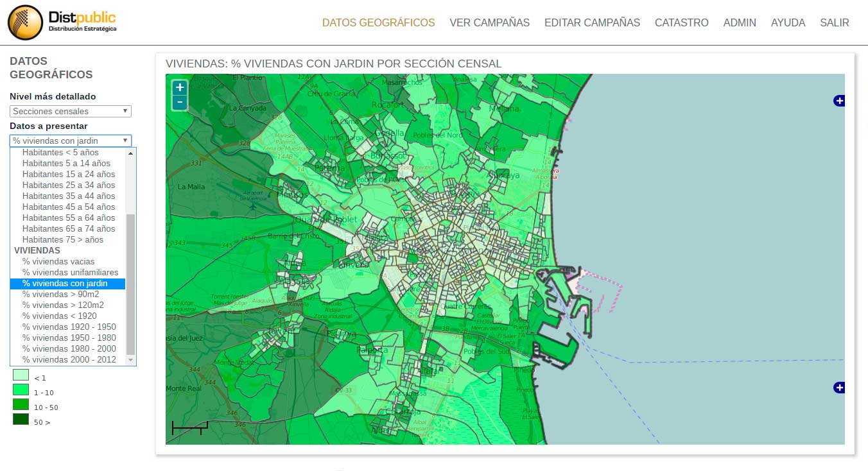Go to CATASTRO section
This screenshot has width=868, height=471.
point(682,22)
